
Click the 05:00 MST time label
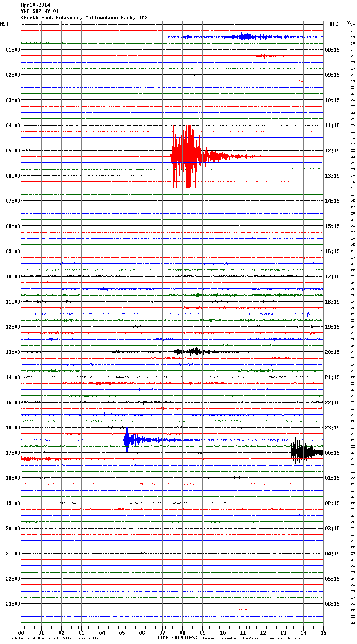tap(13, 151)
